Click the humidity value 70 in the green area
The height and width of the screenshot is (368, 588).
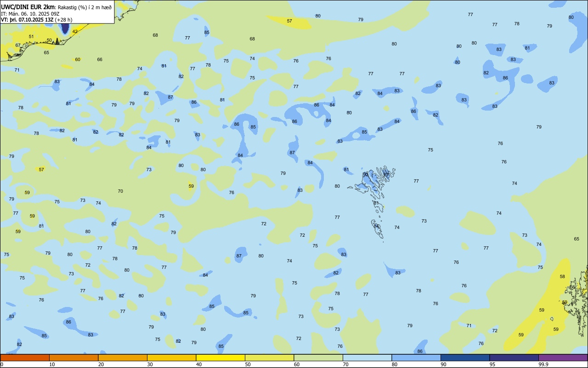(x=120, y=191)
